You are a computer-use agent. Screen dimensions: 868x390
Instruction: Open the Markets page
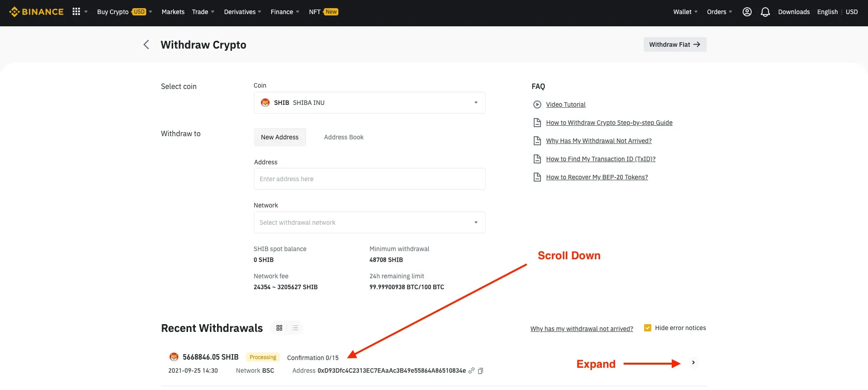click(173, 12)
